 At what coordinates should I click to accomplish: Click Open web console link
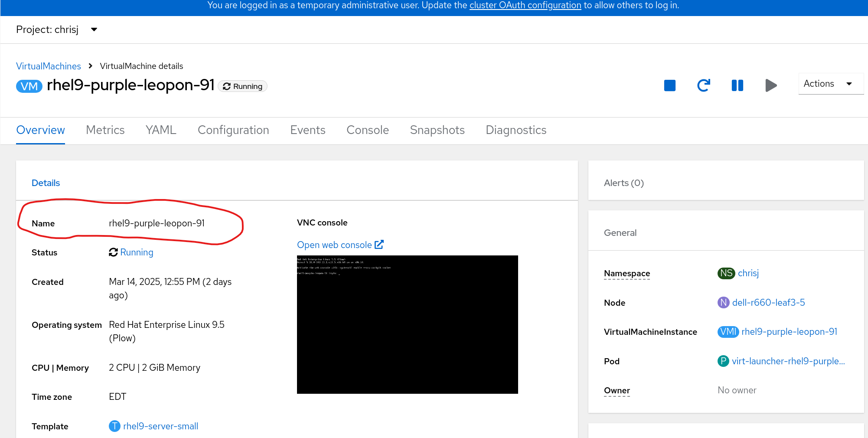click(334, 245)
